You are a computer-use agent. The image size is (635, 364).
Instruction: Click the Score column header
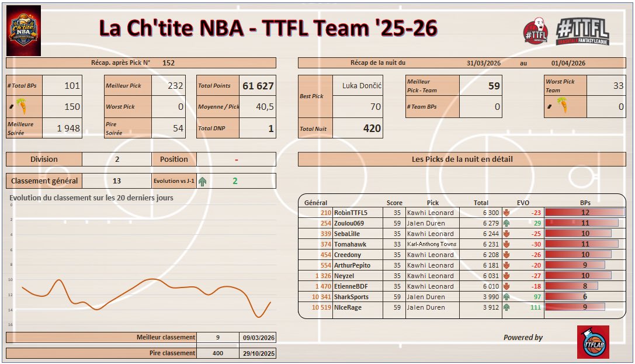click(x=394, y=203)
